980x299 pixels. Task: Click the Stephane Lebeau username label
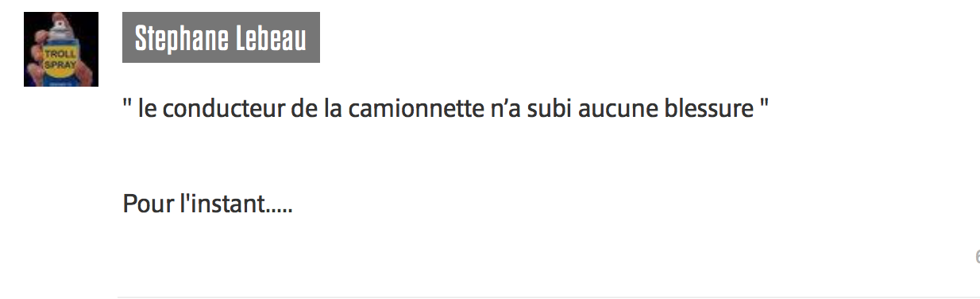(221, 37)
